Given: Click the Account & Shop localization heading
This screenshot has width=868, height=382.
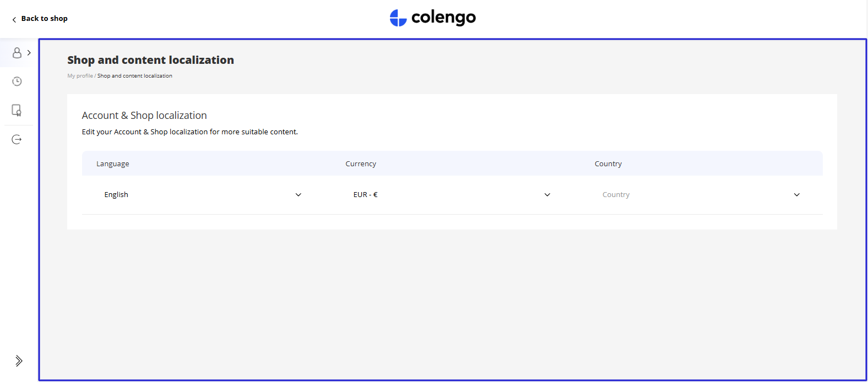Looking at the screenshot, I should (144, 116).
